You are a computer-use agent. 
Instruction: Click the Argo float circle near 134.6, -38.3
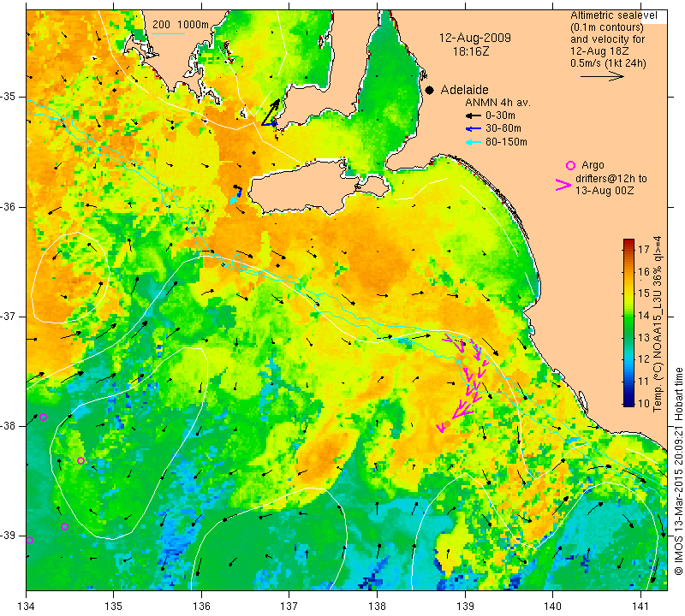pyautogui.click(x=80, y=460)
